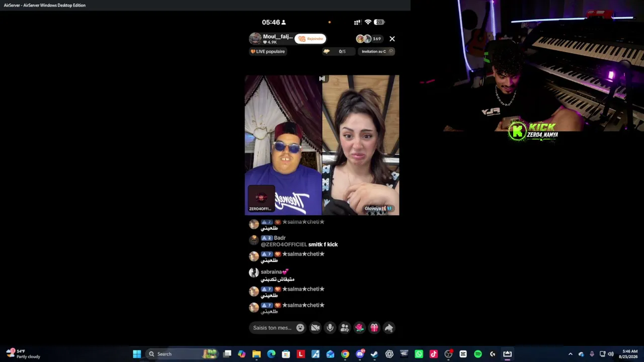
Task: Open Spotify from the taskbar
Action: [478, 354]
